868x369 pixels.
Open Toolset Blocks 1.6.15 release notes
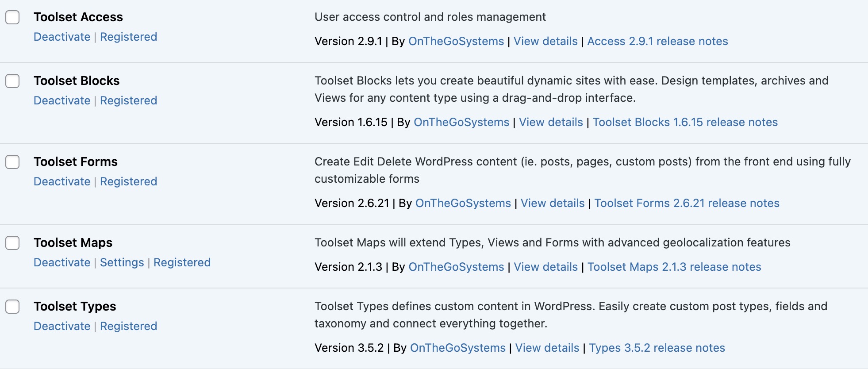point(685,122)
